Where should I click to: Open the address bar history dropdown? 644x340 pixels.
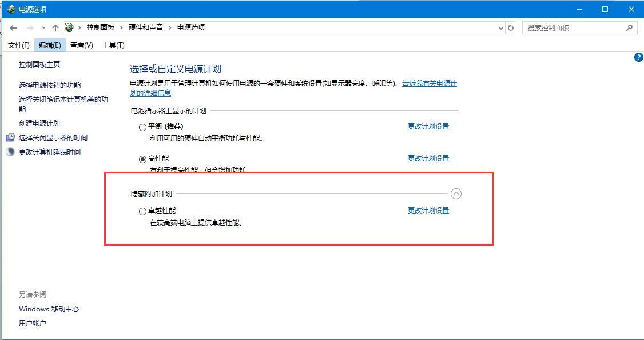pos(500,27)
